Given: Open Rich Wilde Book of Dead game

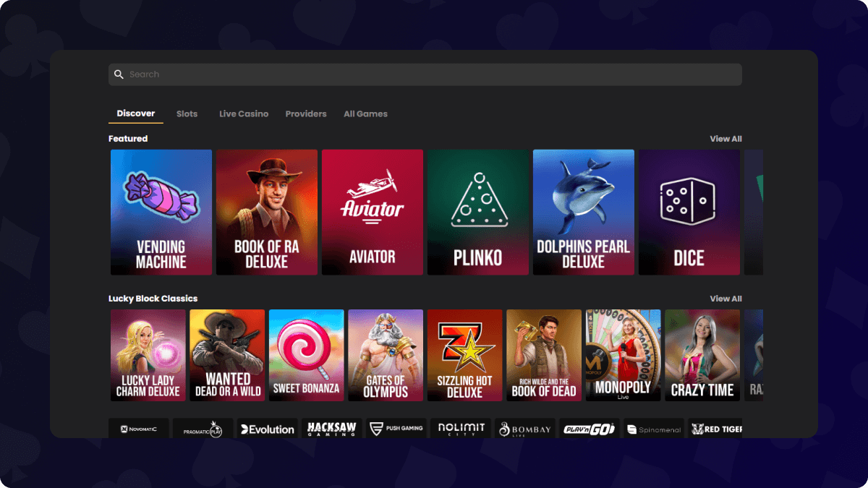Looking at the screenshot, I should coord(544,355).
